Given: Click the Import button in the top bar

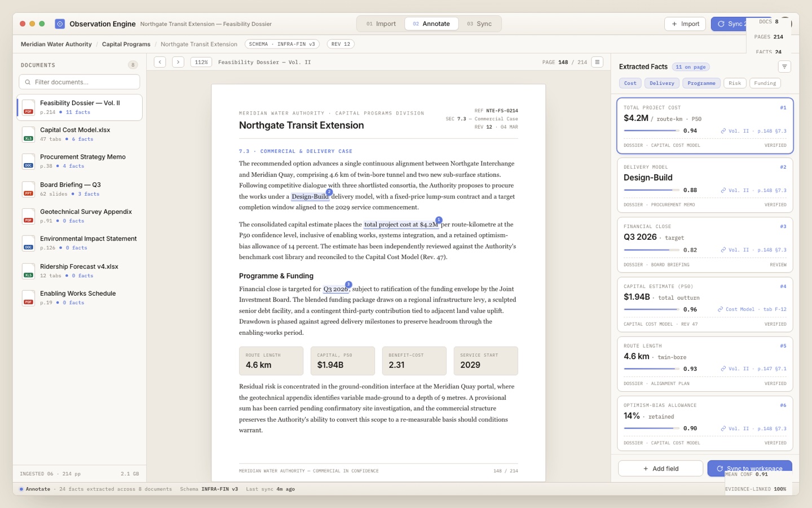Looking at the screenshot, I should pos(685,24).
